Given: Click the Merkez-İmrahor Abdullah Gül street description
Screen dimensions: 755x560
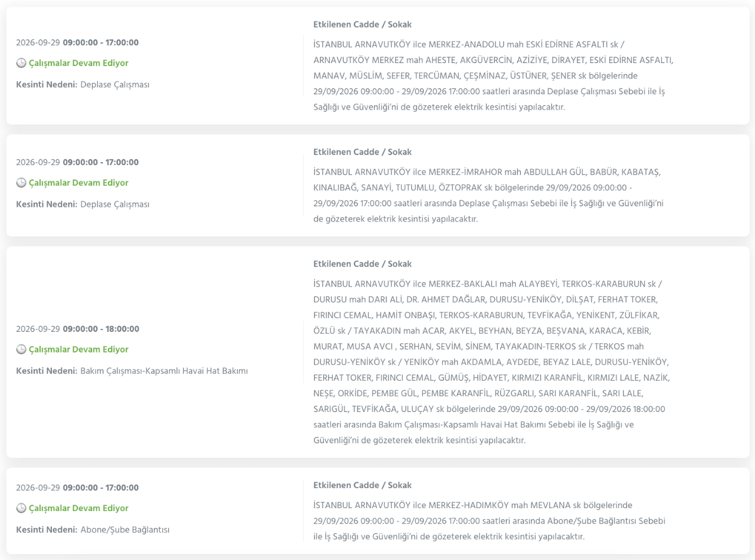Looking at the screenshot, I should click(x=490, y=195).
